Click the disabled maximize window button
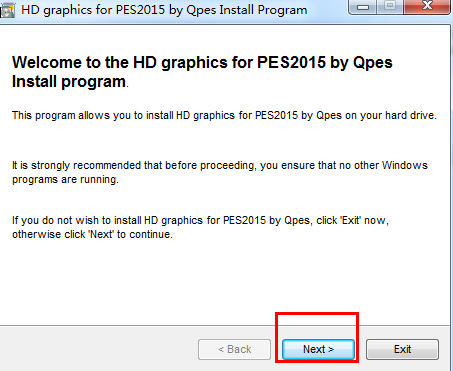Viewport: 453px width, 371px height. (x=390, y=7)
